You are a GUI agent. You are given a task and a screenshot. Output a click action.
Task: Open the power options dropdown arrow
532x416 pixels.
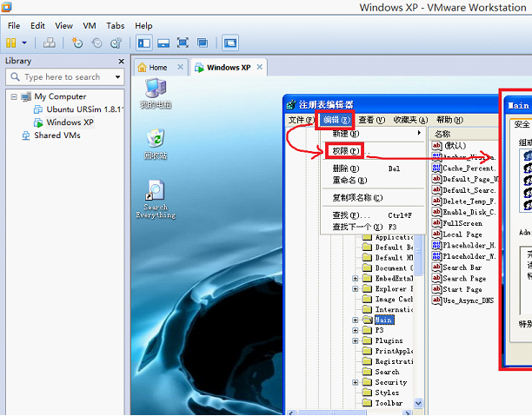coord(24,43)
